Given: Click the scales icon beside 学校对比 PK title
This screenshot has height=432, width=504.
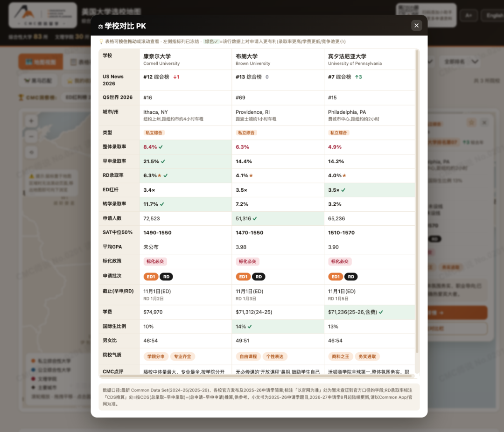Looking at the screenshot, I should point(101,26).
